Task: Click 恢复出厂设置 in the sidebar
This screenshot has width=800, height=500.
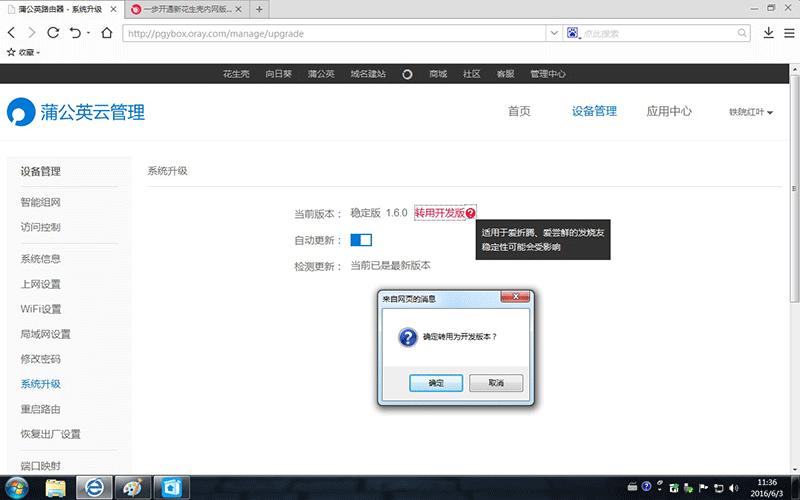Action: click(51, 434)
